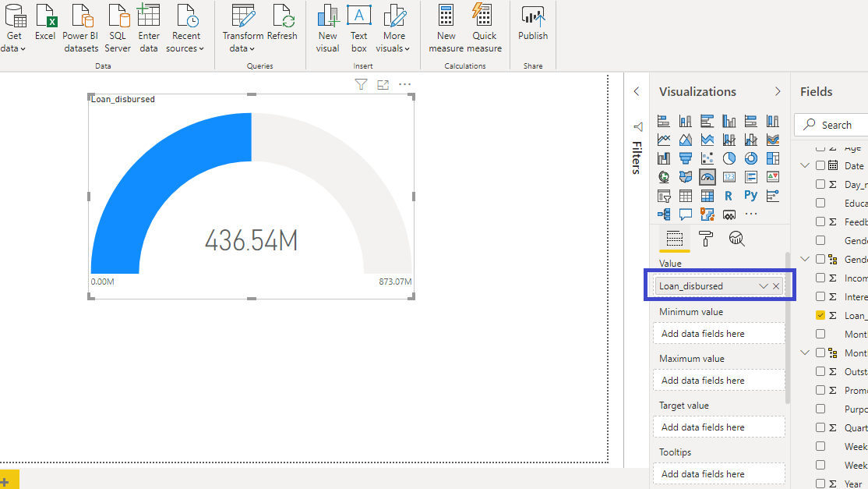
Task: Open the Loan_disbursed field dropdown chevron
Action: point(764,286)
